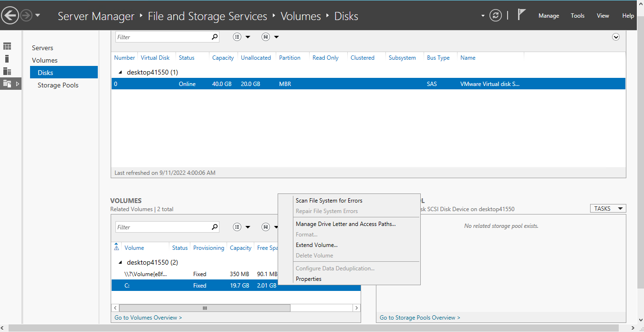
Task: Click the back navigation arrow button
Action: pos(10,16)
